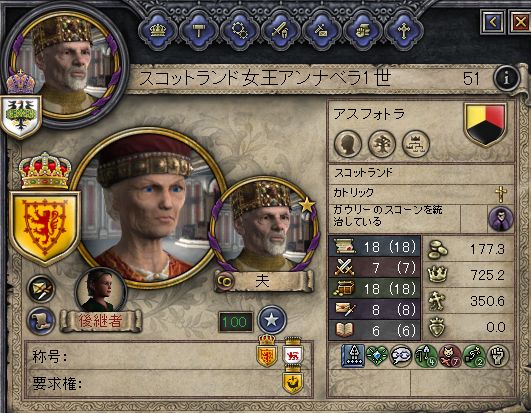Open the character info 'i' button
This screenshot has height=413, width=531.
coord(506,79)
